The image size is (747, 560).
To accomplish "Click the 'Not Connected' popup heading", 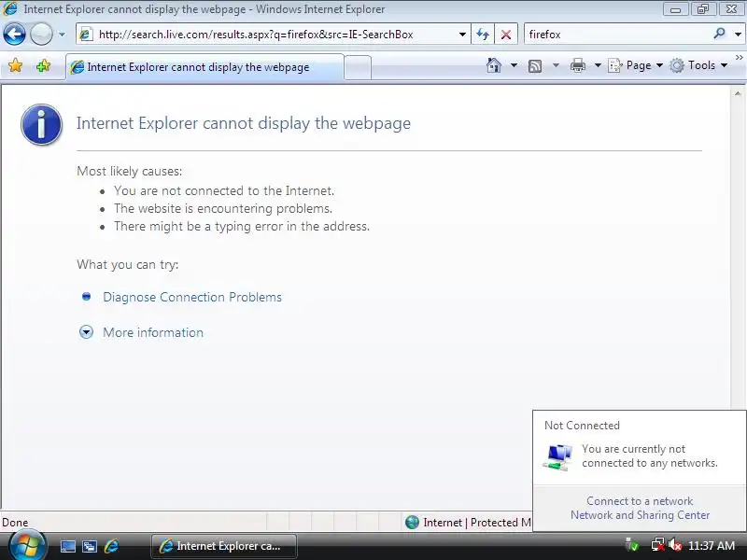I will click(x=582, y=426).
